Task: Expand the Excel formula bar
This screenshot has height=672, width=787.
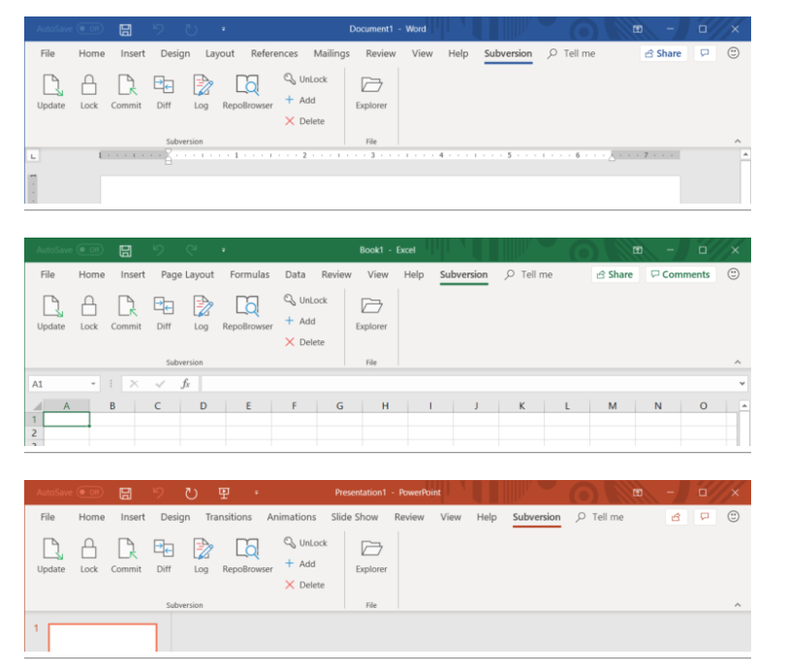Action: point(741,384)
